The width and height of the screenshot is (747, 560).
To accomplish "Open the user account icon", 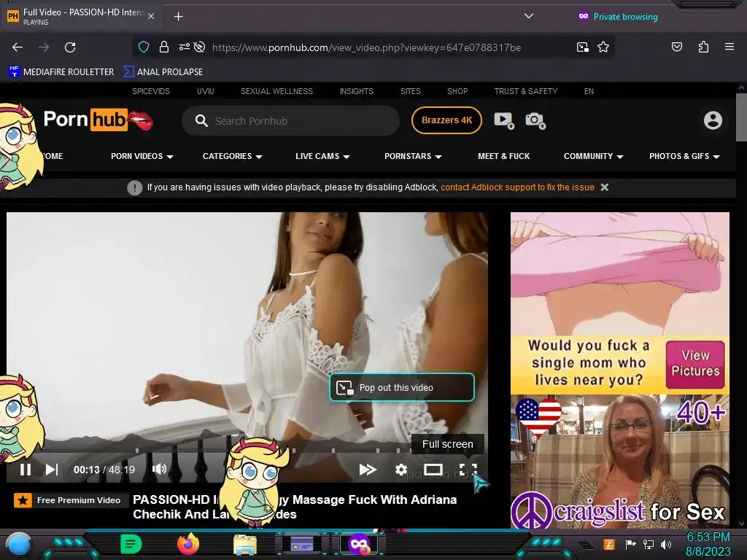I will (713, 120).
